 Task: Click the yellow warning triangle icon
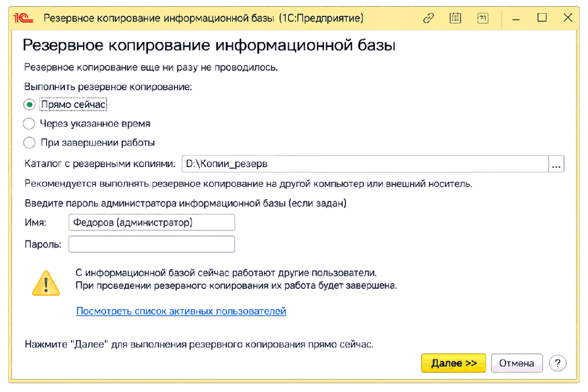tap(46, 283)
